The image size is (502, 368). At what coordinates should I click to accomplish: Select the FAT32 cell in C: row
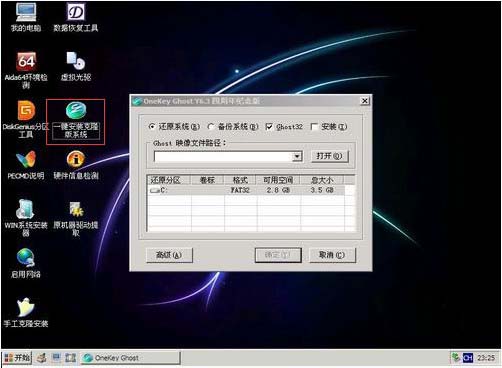[240, 190]
